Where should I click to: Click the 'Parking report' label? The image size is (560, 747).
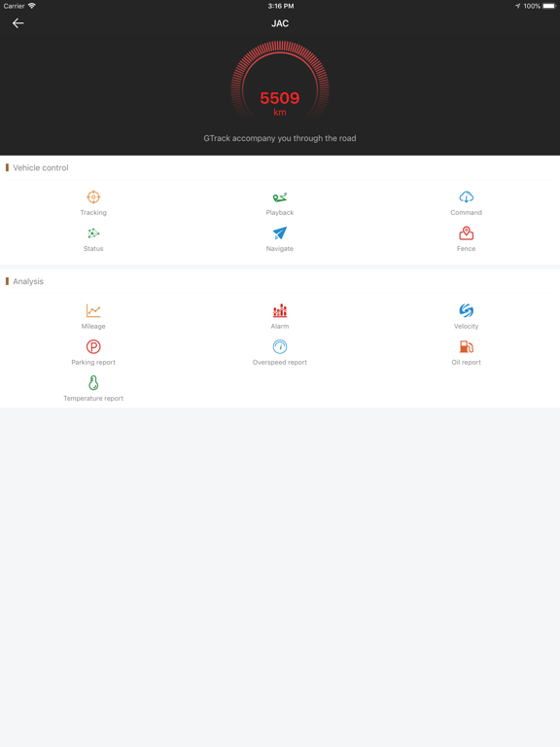coord(93,362)
